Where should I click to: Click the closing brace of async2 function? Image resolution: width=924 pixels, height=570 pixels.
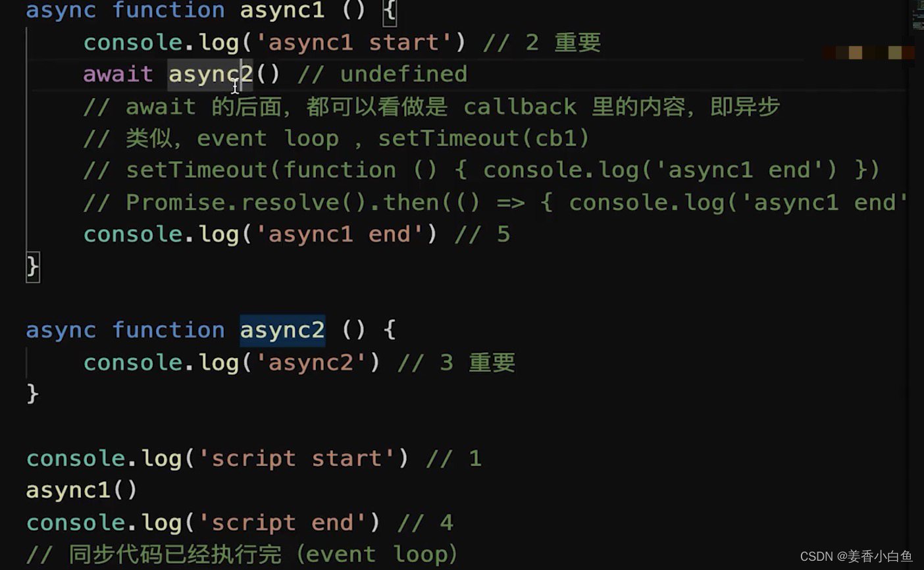coord(32,394)
